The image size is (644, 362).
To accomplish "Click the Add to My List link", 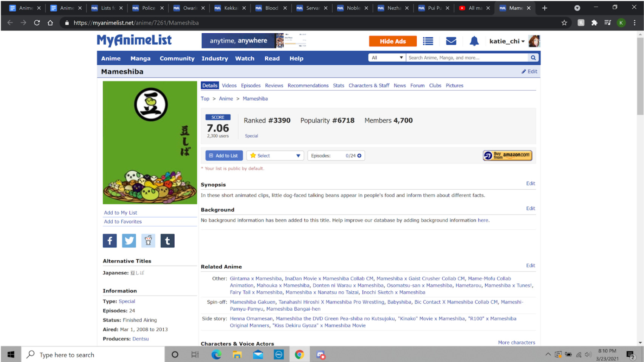I will [x=121, y=213].
